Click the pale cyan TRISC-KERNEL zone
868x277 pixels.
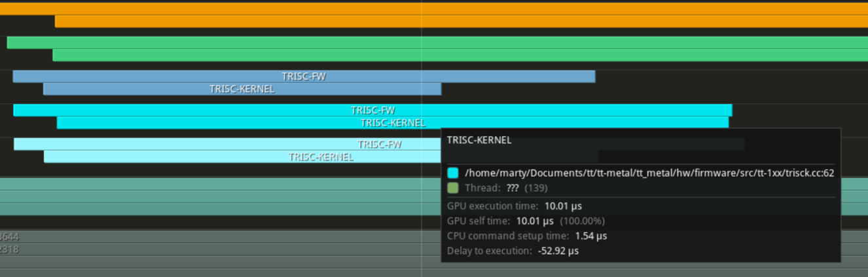pyautogui.click(x=242, y=157)
